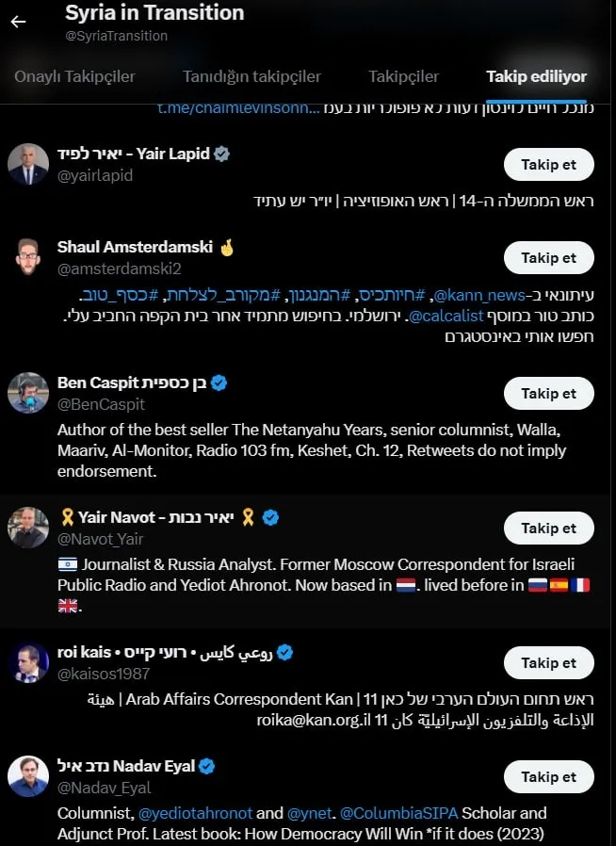The width and height of the screenshot is (616, 846).
Task: Click Takip et for Nadav Eyal
Action: pyautogui.click(x=548, y=776)
